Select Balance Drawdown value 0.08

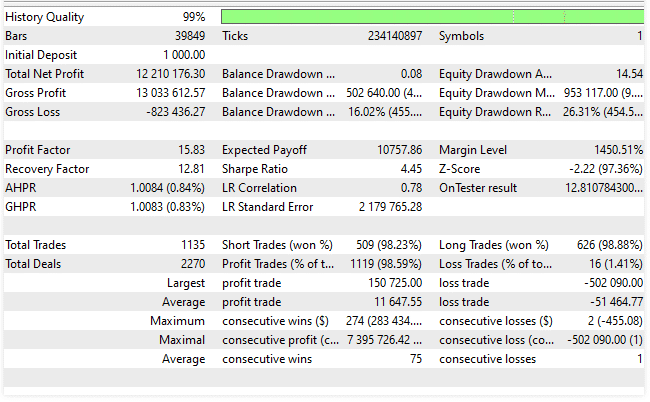click(x=411, y=74)
